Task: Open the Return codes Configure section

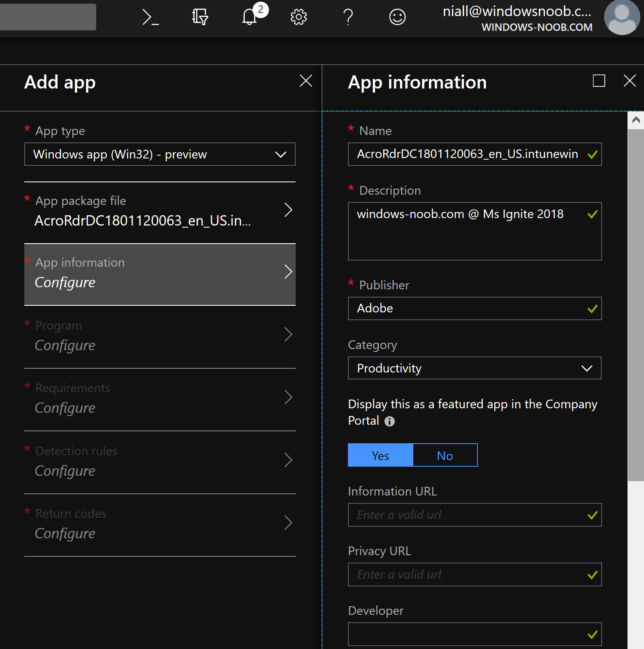Action: click(160, 525)
